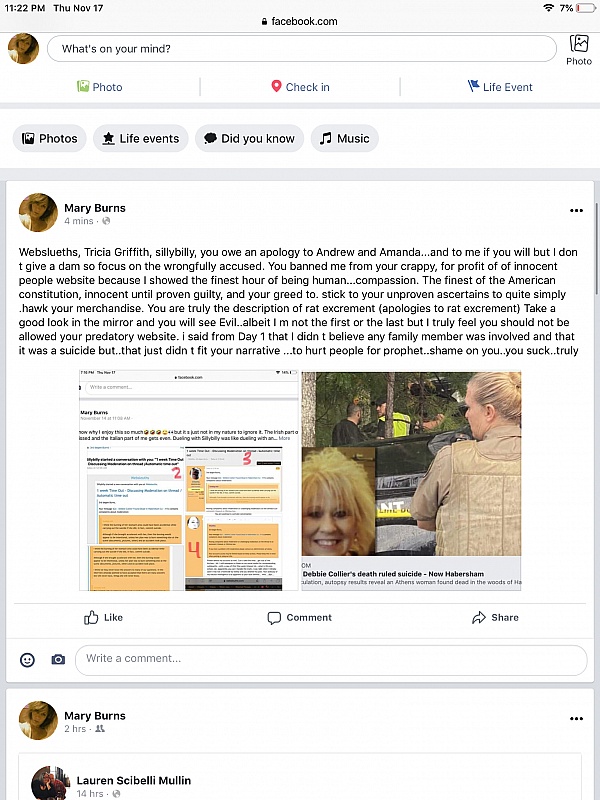Add a Life Event with flag icon
The height and width of the screenshot is (800, 600).
tap(499, 87)
